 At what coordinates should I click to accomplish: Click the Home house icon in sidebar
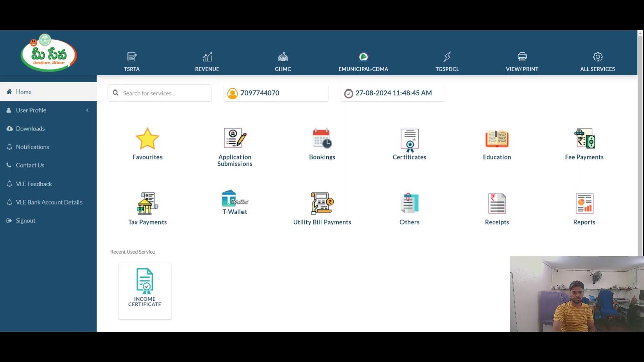pyautogui.click(x=9, y=92)
